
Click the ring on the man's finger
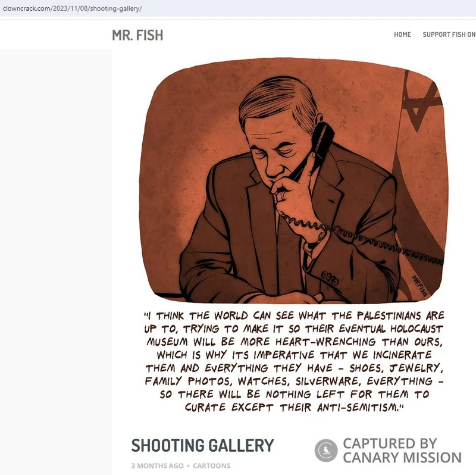[x=283, y=195]
